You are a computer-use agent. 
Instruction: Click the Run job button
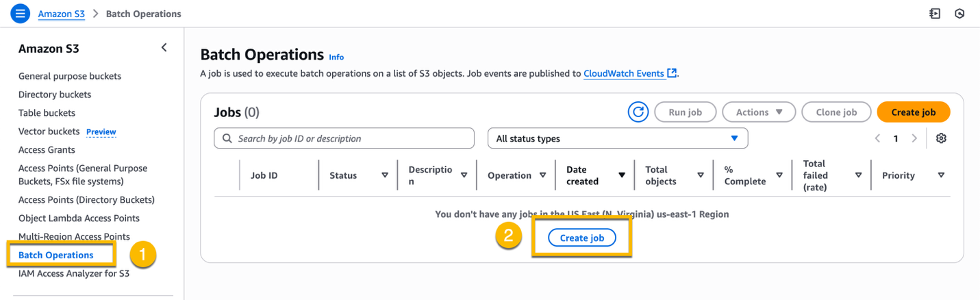(x=686, y=112)
